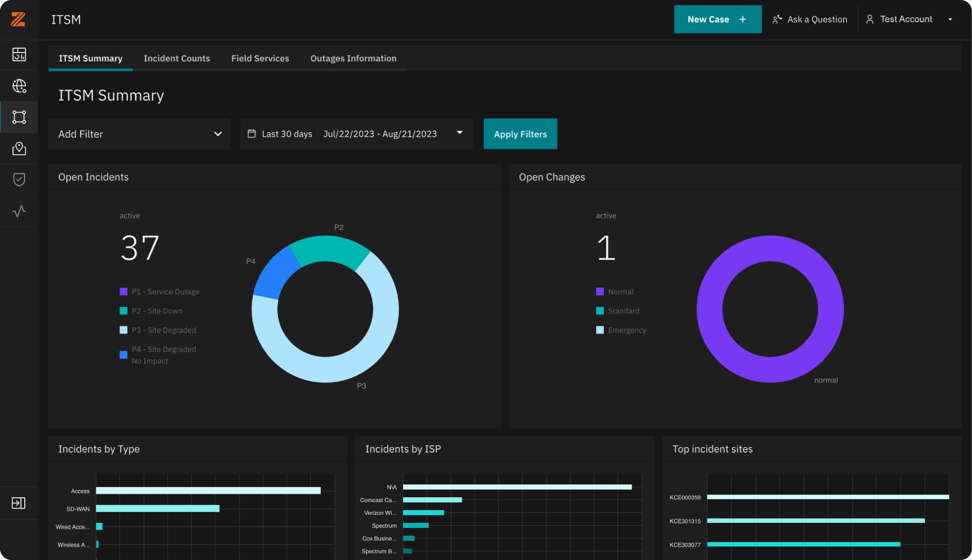Click the Apply Filters button
The height and width of the screenshot is (560, 972).
click(x=520, y=134)
